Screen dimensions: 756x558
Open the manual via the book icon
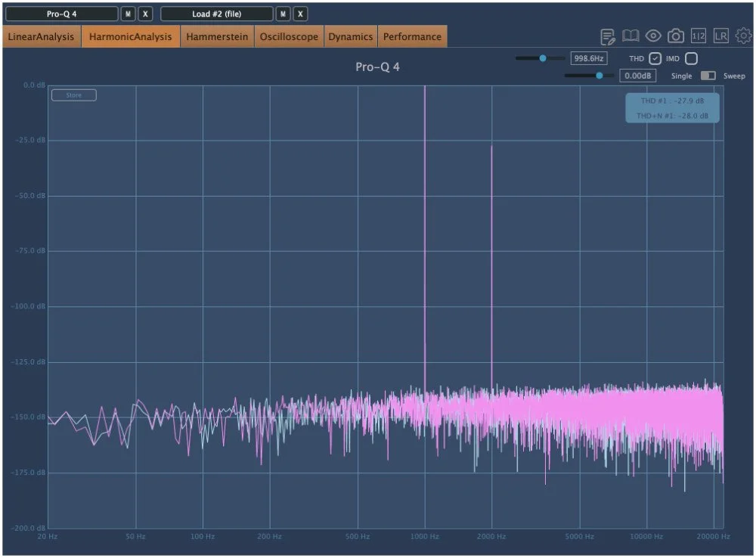click(629, 35)
